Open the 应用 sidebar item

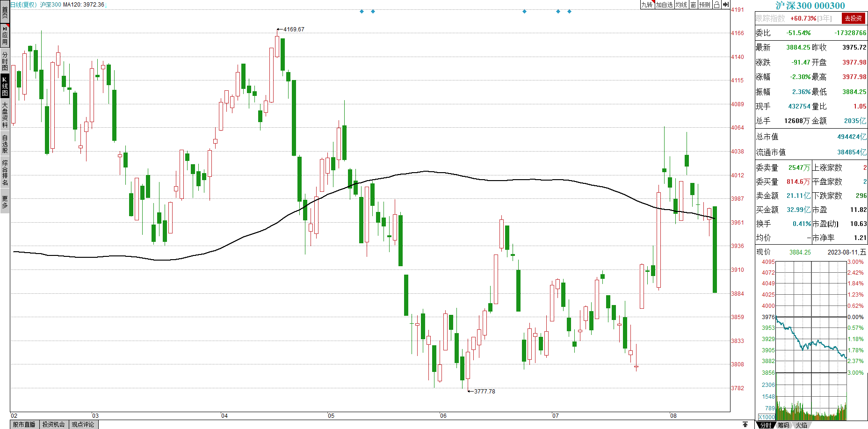point(5,35)
